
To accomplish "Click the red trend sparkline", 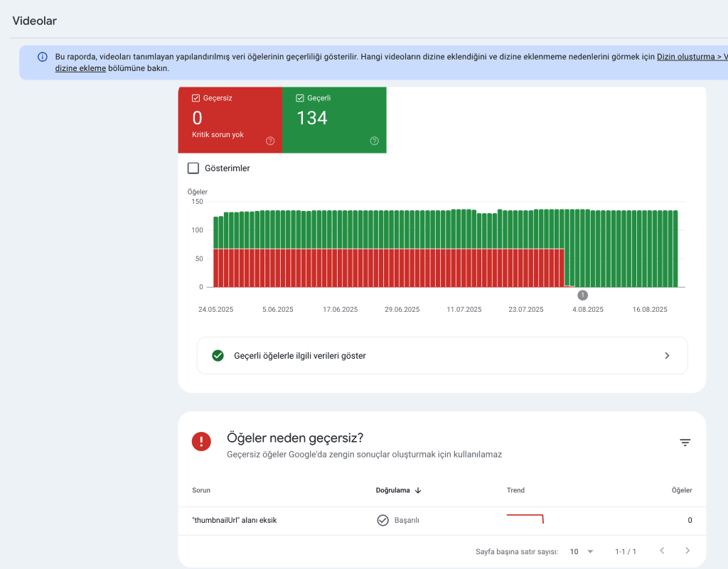I will click(525, 518).
